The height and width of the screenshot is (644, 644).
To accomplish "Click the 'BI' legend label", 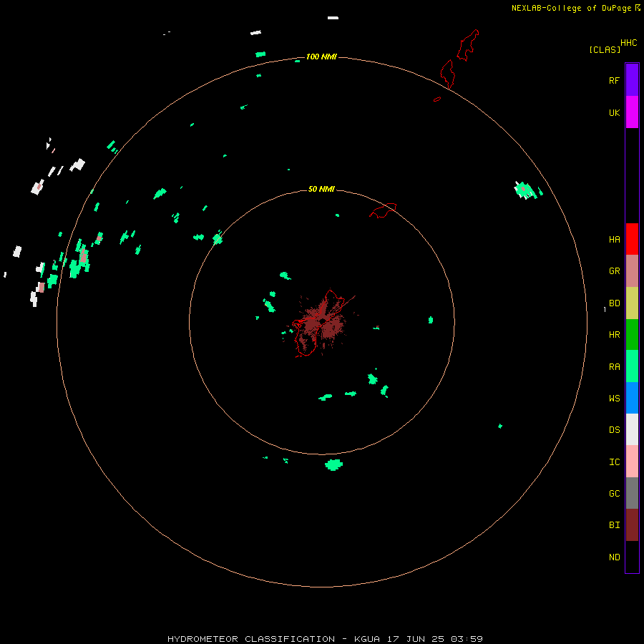I will coord(615,525).
